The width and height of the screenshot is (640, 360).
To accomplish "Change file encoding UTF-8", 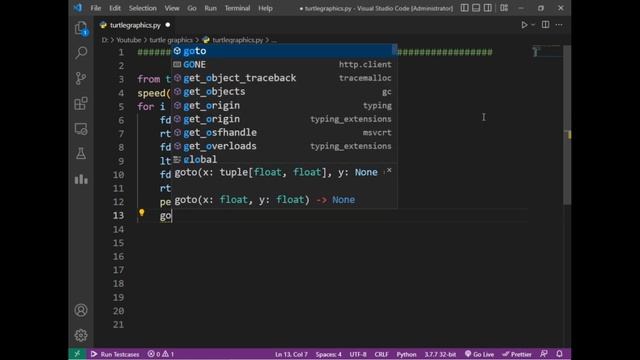I will (358, 354).
